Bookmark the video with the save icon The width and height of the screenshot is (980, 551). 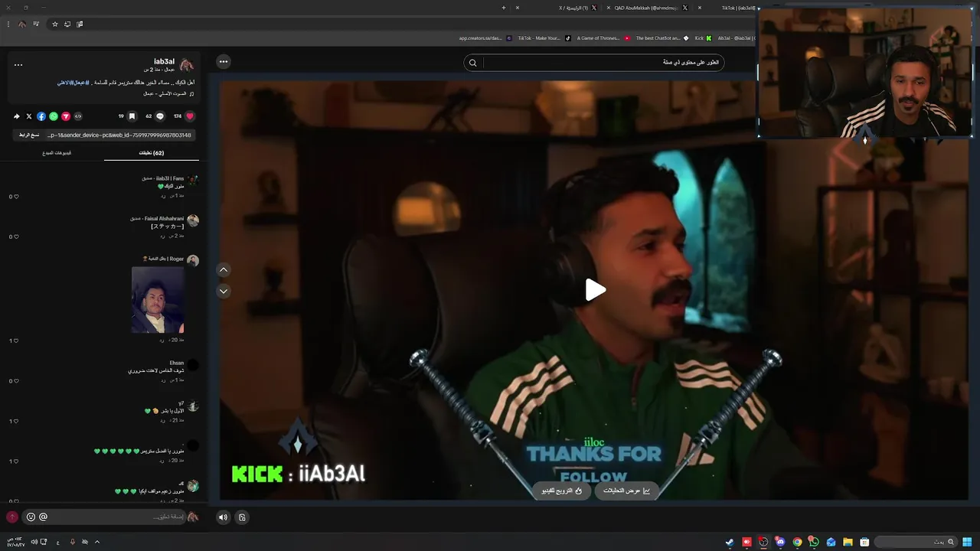(x=132, y=116)
